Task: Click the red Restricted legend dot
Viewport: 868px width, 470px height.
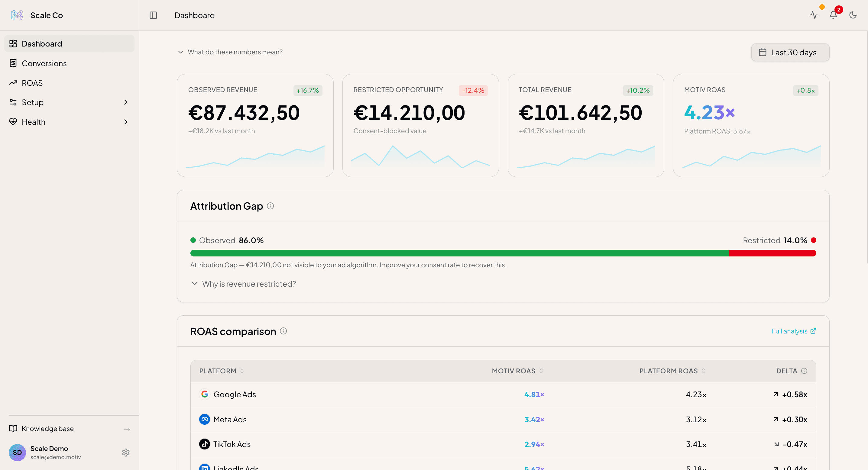Action: click(813, 240)
